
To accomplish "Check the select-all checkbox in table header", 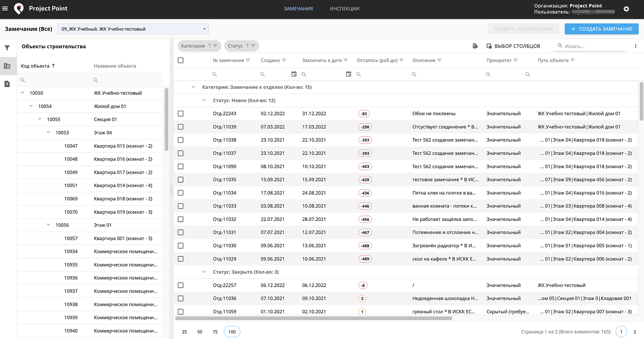I will [181, 60].
